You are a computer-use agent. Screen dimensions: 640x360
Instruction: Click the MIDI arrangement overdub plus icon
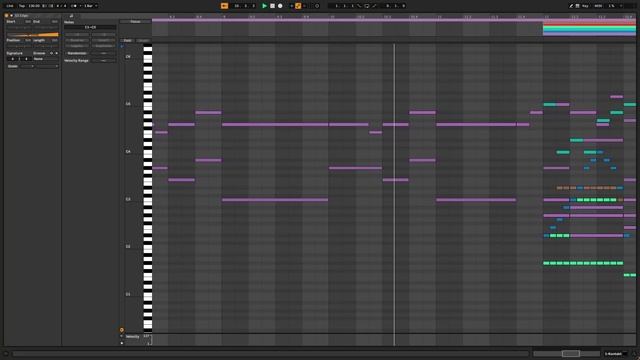(x=291, y=6)
